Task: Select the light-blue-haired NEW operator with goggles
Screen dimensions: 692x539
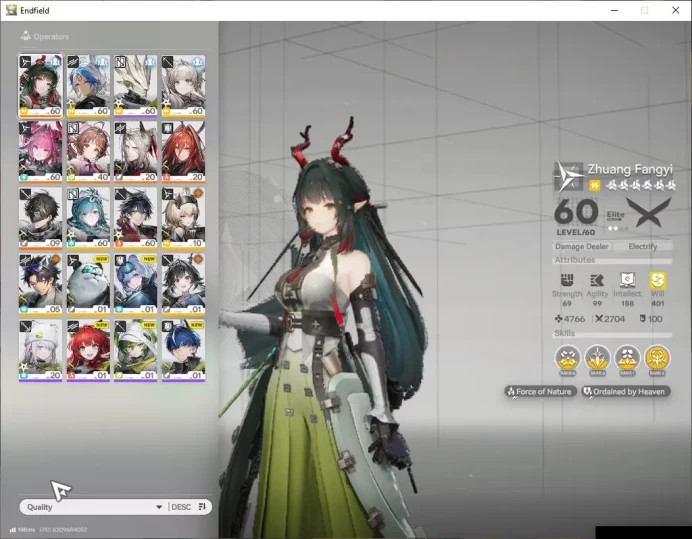Action: click(135, 284)
